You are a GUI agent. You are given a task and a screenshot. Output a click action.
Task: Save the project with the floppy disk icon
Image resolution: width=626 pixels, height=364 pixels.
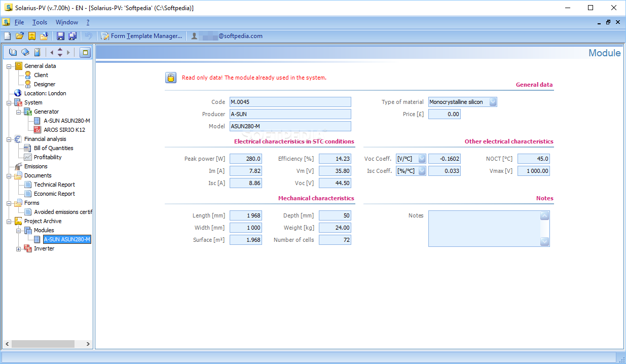coord(60,36)
